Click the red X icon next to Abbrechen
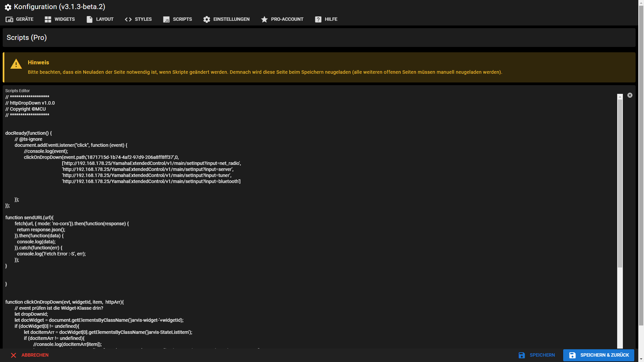Screen dimensions: 644x362 13,355
